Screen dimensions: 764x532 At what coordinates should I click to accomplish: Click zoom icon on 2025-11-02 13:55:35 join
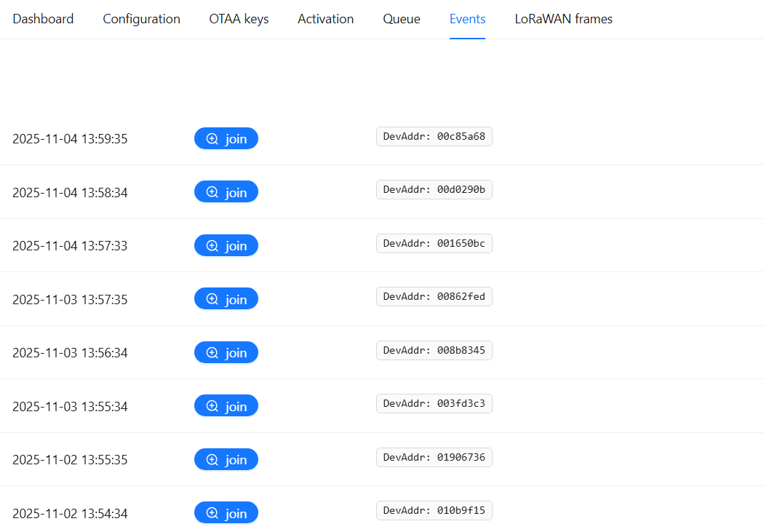[x=212, y=460]
